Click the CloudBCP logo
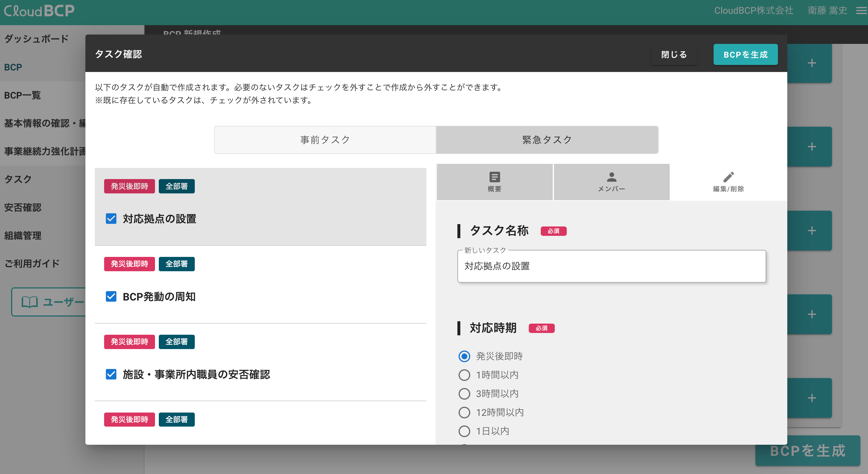The width and height of the screenshot is (868, 474). (39, 11)
